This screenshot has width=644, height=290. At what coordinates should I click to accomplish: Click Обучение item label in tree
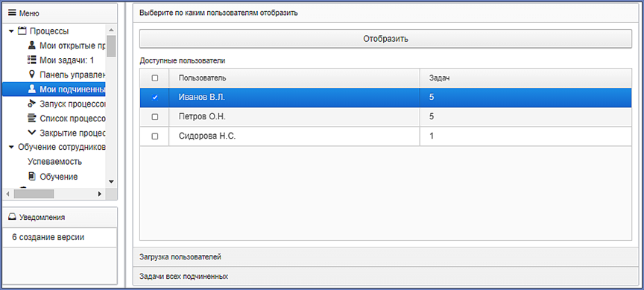(59, 177)
